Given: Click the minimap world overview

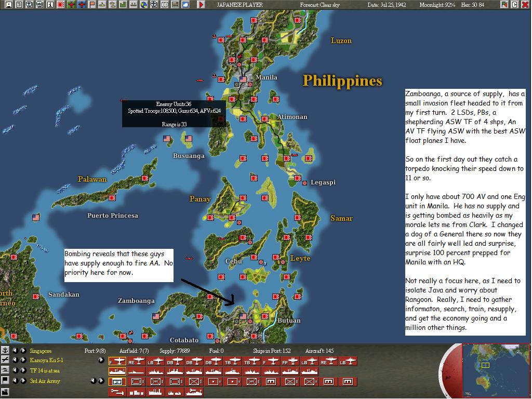Looking at the screenshot, I should [x=496, y=371].
